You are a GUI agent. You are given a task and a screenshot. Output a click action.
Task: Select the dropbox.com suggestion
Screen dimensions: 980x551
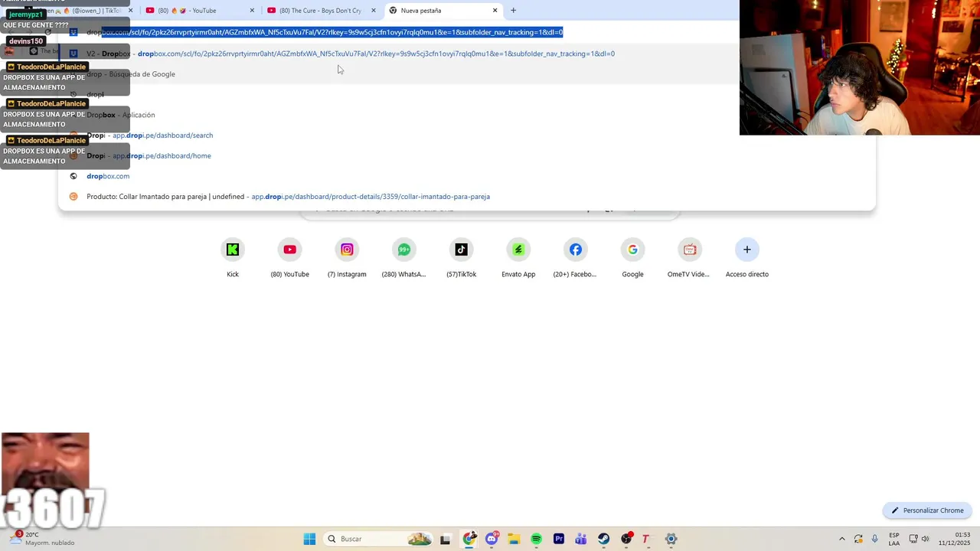click(467, 176)
